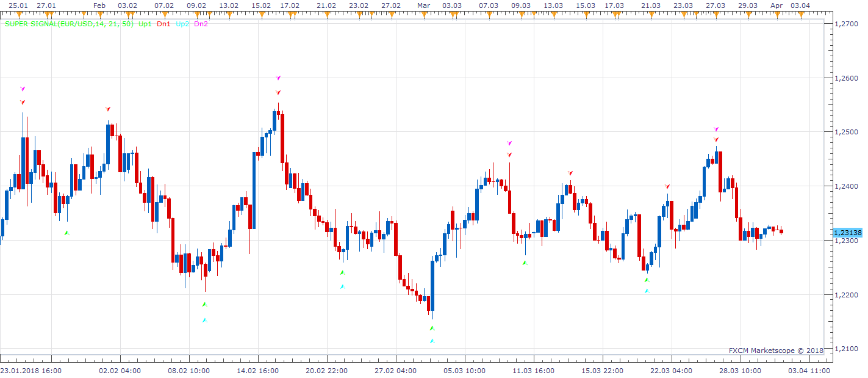The image size is (868, 378).
Task: Pick the red down arrow above the 09.03 wick
Action: tap(509, 154)
